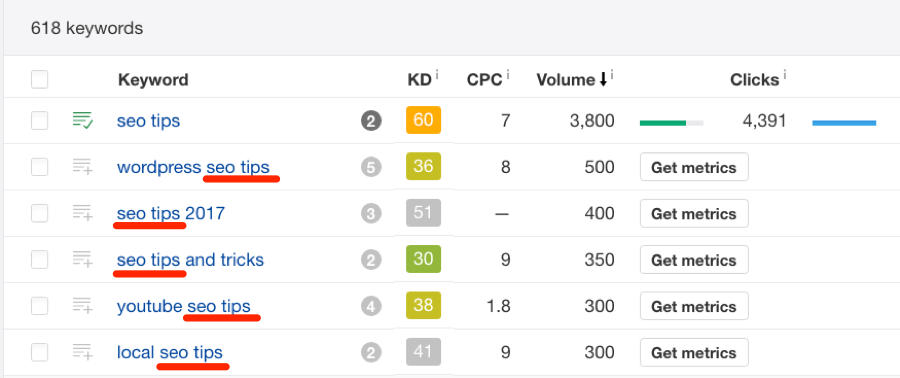
Task: Check the box for seo tips row
Action: click(x=40, y=121)
